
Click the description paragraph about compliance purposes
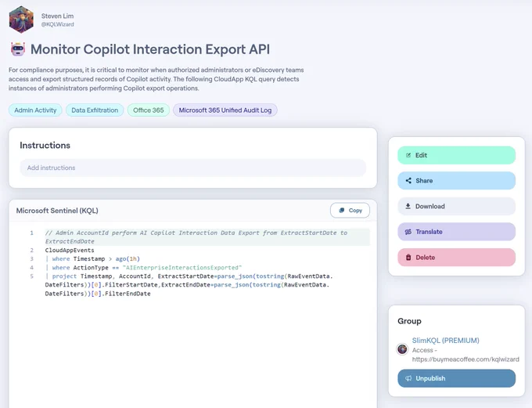(x=156, y=79)
